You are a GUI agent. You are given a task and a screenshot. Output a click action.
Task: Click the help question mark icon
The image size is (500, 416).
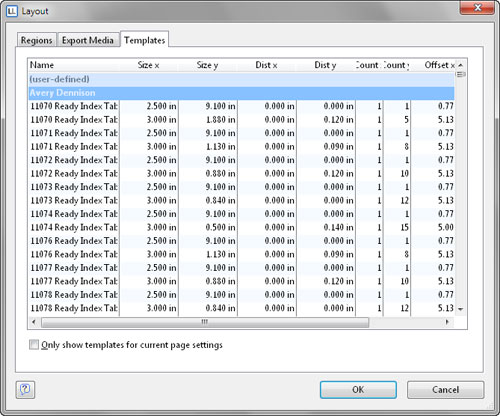point(25,389)
